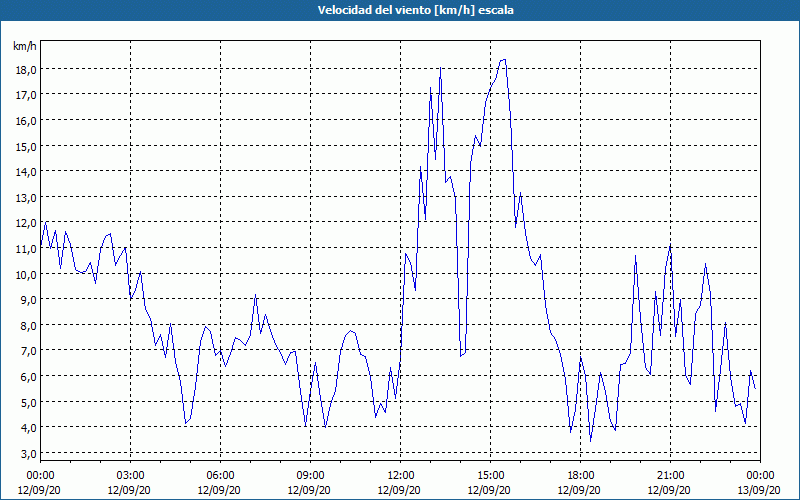Click the lowest wind speed dip after 18:00
The image size is (800, 500).
[590, 441]
